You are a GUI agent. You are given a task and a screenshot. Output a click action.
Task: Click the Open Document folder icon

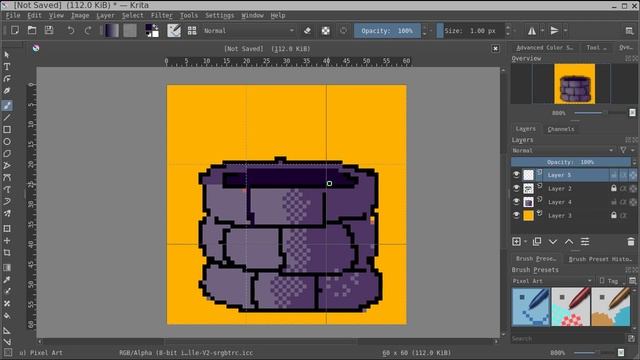[x=32, y=30]
